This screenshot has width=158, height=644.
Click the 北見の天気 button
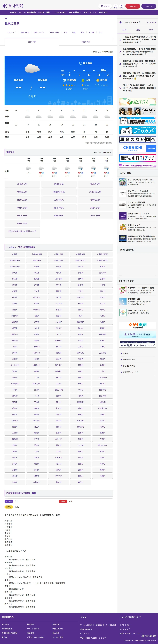[22, 184]
